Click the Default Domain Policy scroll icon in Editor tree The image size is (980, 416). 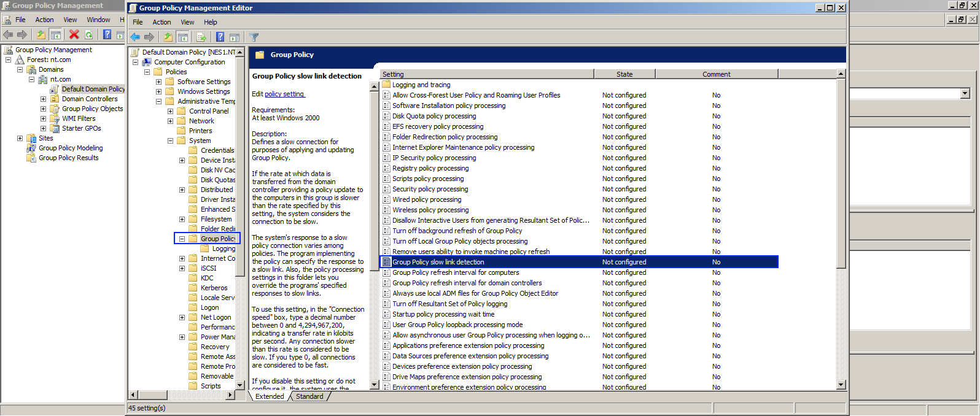135,52
